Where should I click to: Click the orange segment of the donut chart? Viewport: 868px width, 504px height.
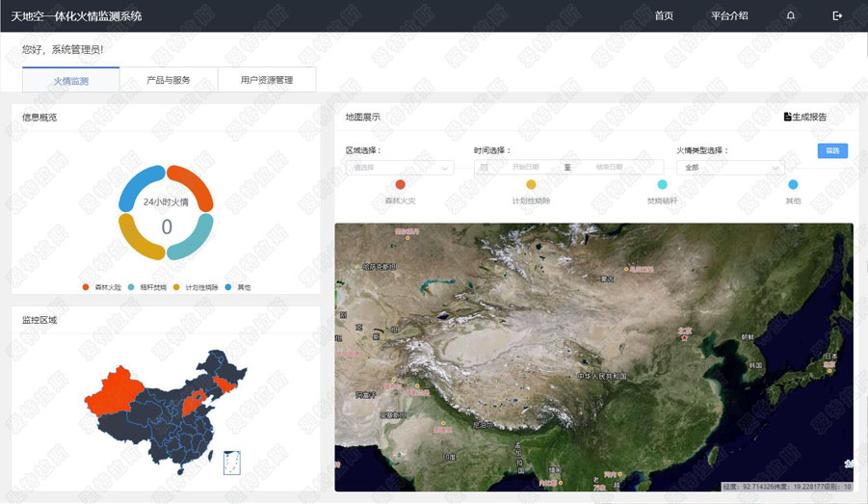[x=189, y=185]
